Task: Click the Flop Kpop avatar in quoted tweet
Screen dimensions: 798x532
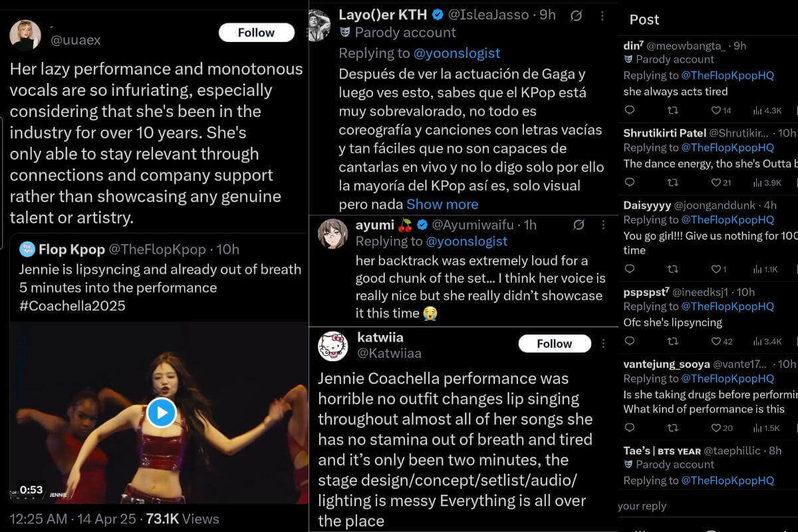Action: (x=26, y=249)
